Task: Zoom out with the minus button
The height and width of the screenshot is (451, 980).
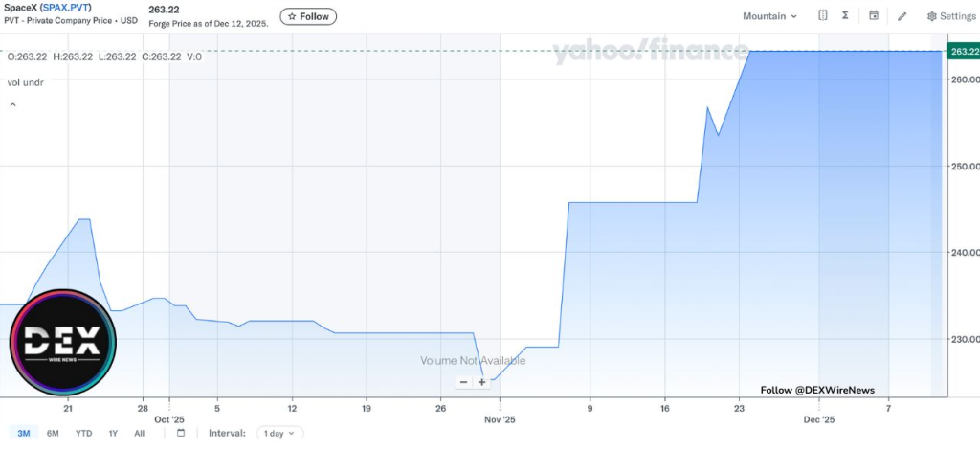Action: click(x=464, y=382)
